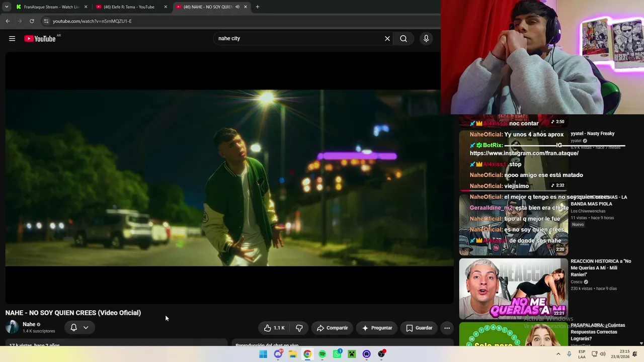Run the search with the magnifier button
The height and width of the screenshot is (362, 644).
tap(404, 39)
